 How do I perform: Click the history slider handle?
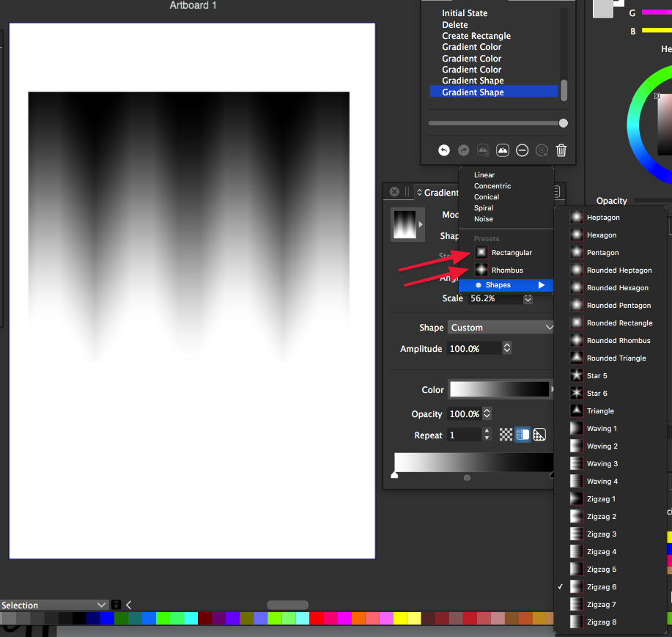click(563, 123)
